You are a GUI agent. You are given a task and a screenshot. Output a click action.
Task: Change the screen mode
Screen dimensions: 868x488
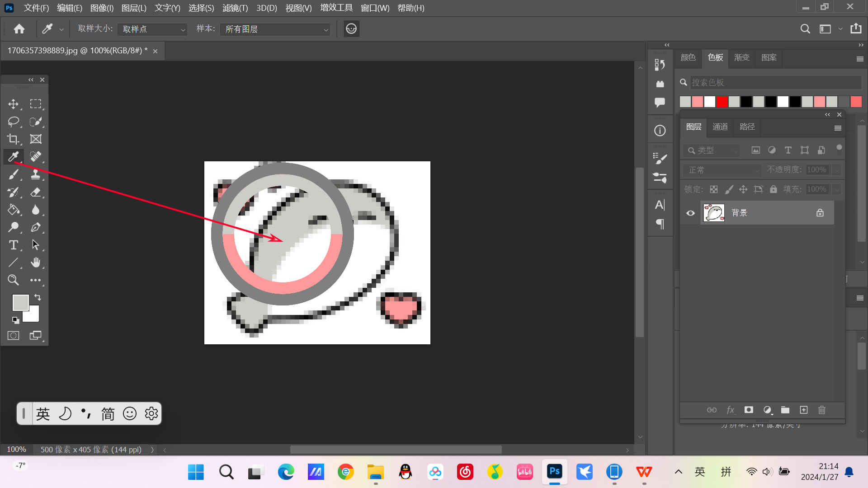pos(36,336)
